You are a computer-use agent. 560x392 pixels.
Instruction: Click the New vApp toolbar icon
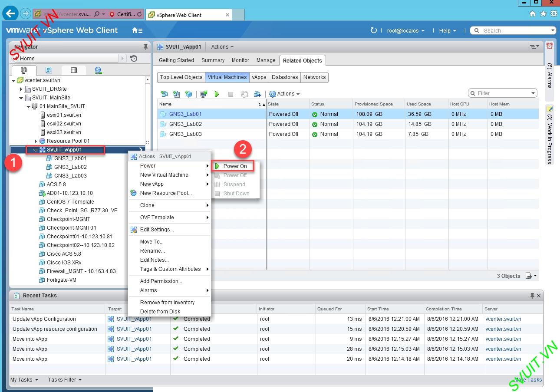pos(188,94)
